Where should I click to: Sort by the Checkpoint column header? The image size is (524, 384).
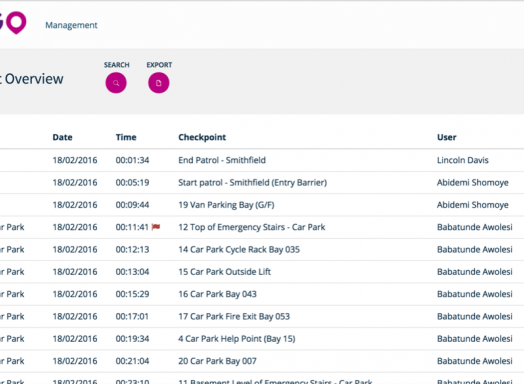pos(202,137)
